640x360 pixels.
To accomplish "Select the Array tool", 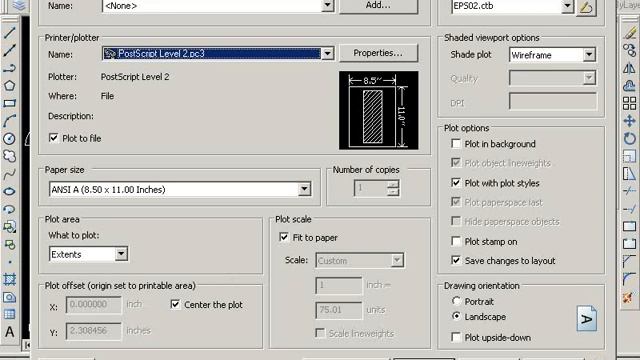I will click(630, 103).
